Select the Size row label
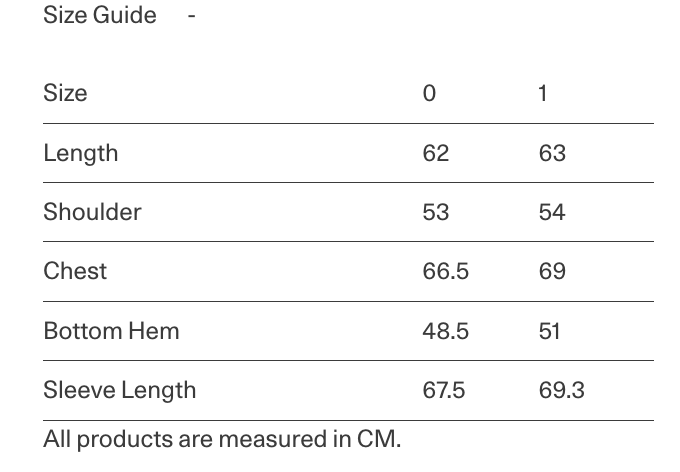 [65, 93]
